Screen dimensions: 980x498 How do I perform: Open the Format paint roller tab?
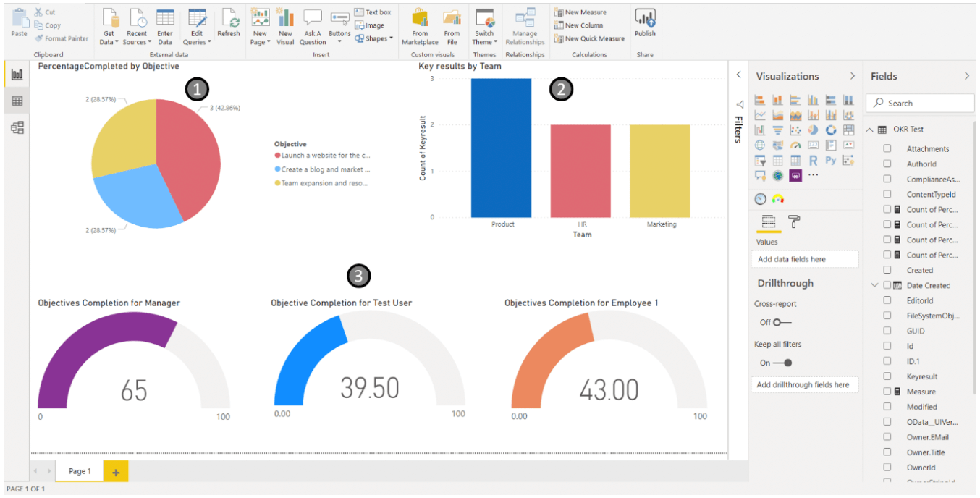point(794,222)
